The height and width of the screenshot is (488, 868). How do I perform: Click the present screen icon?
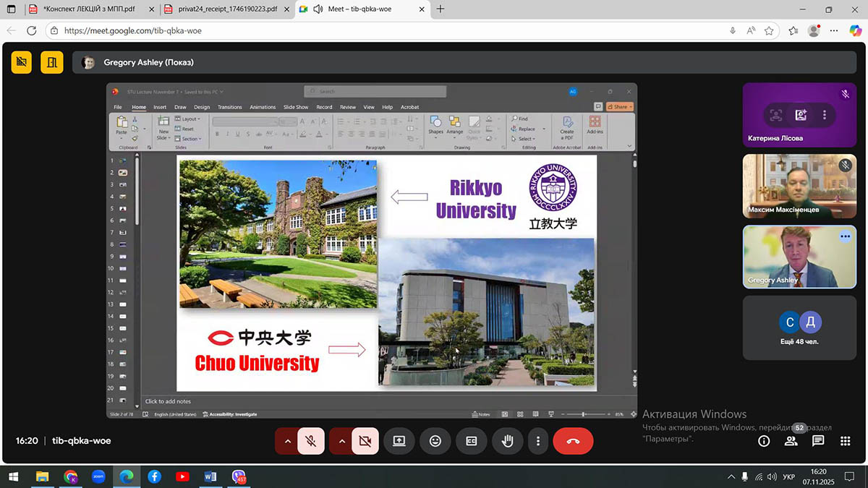tap(399, 441)
